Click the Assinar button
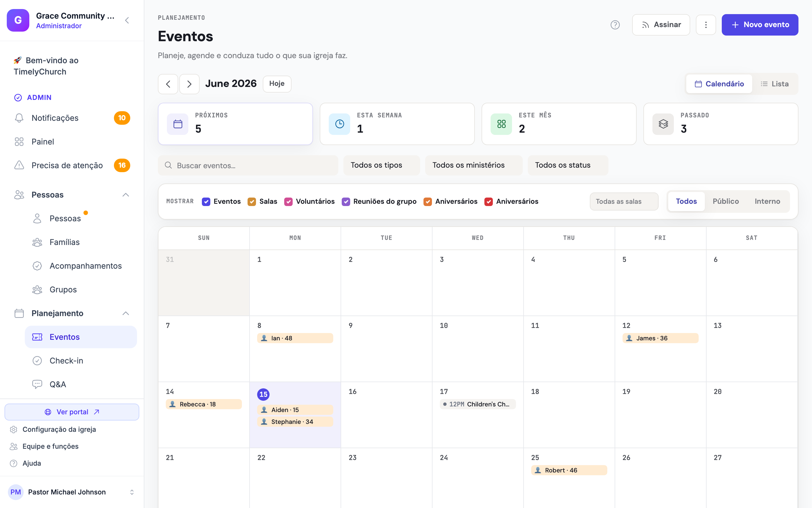812x508 pixels. 661,25
